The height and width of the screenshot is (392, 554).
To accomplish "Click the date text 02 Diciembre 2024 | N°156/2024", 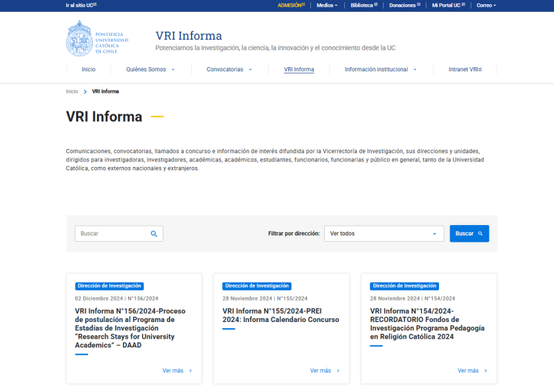I will pyautogui.click(x=116, y=299).
